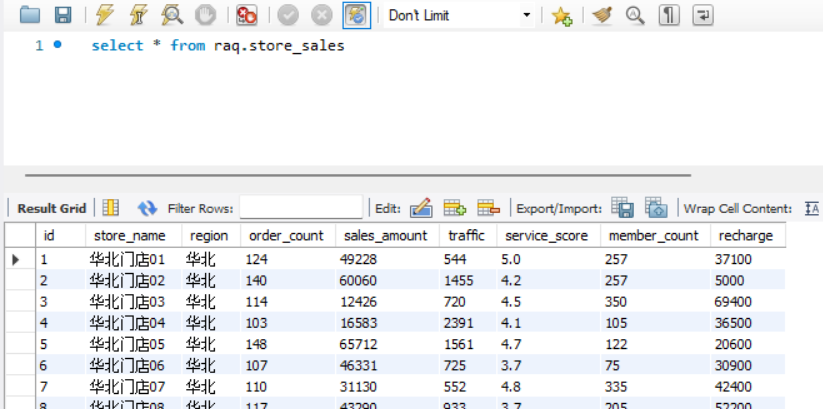Viewport: 823px width, 409px height.
Task: Edit current row with pencil icon
Action: (421, 208)
